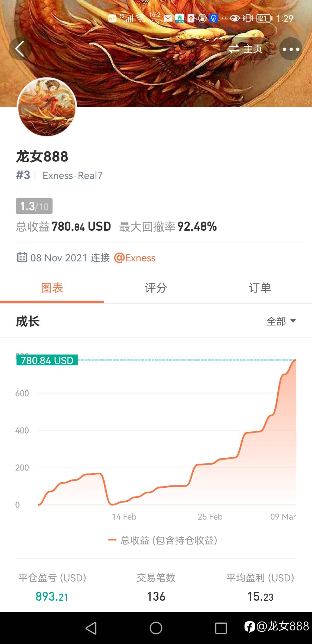Tap the 1.3/10 score badge
Viewport: 312px width, 644px height.
tap(34, 206)
